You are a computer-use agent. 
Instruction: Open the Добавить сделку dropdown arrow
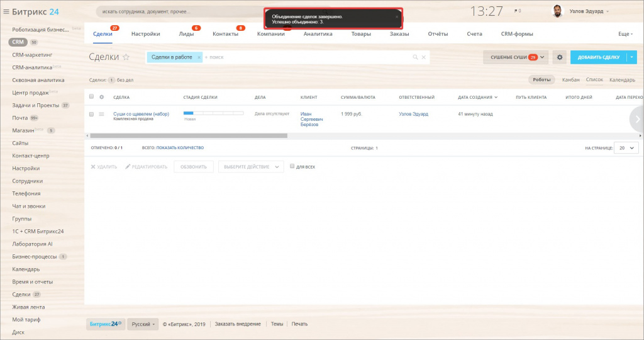(631, 57)
